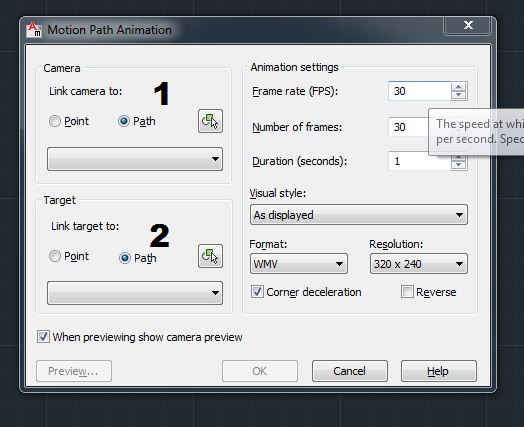This screenshot has height=427, width=524.
Task: Click the Preview... button
Action: 74,371
